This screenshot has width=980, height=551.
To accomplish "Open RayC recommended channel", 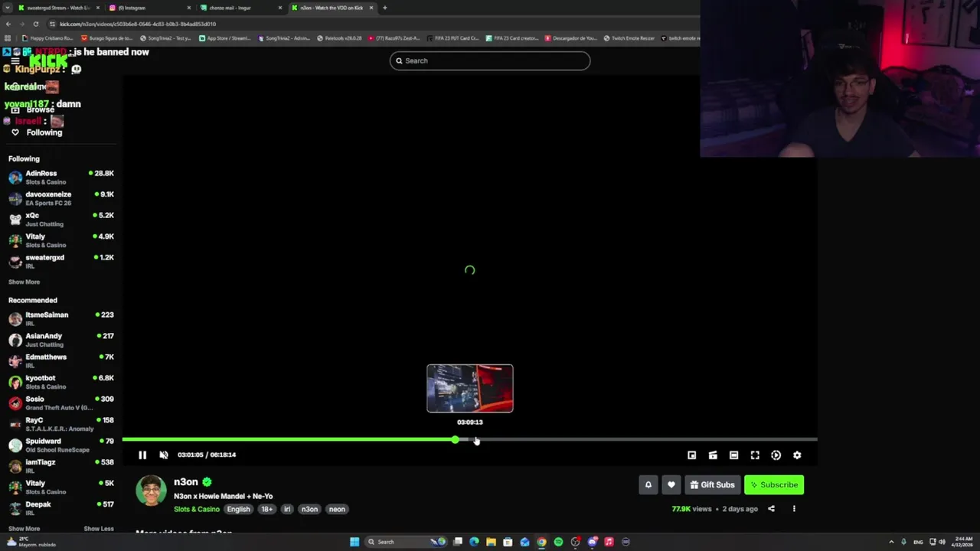I will click(x=60, y=424).
